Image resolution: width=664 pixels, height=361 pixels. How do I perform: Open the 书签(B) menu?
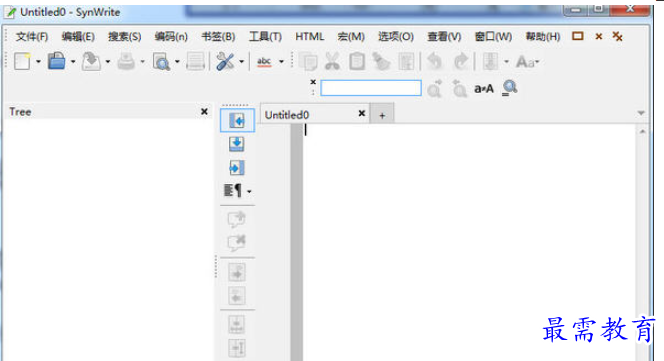pos(218,37)
